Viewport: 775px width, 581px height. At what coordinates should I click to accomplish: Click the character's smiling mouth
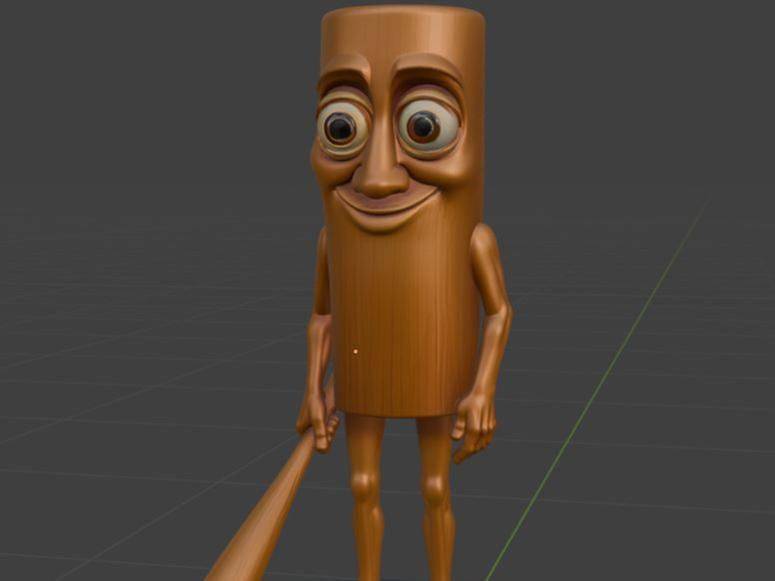pyautogui.click(x=387, y=208)
